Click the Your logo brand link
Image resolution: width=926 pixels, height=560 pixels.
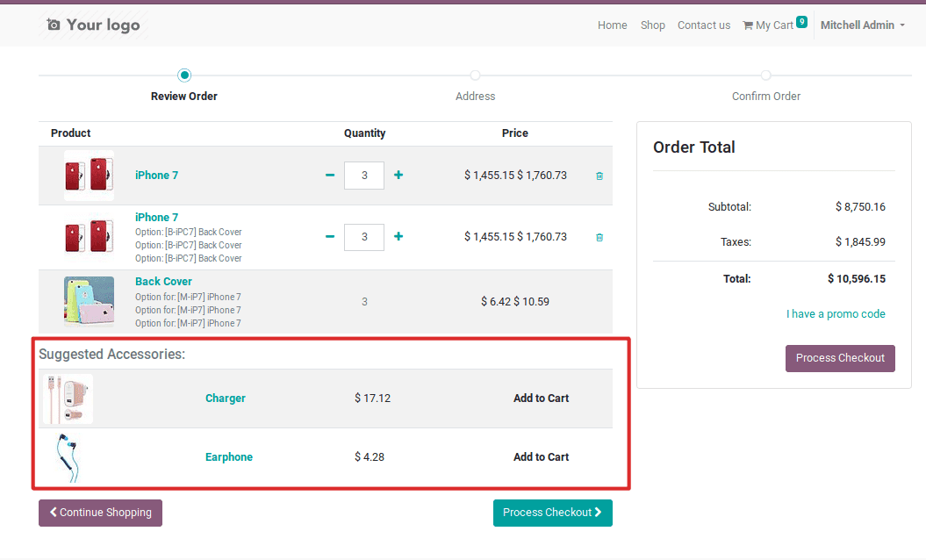(x=93, y=25)
